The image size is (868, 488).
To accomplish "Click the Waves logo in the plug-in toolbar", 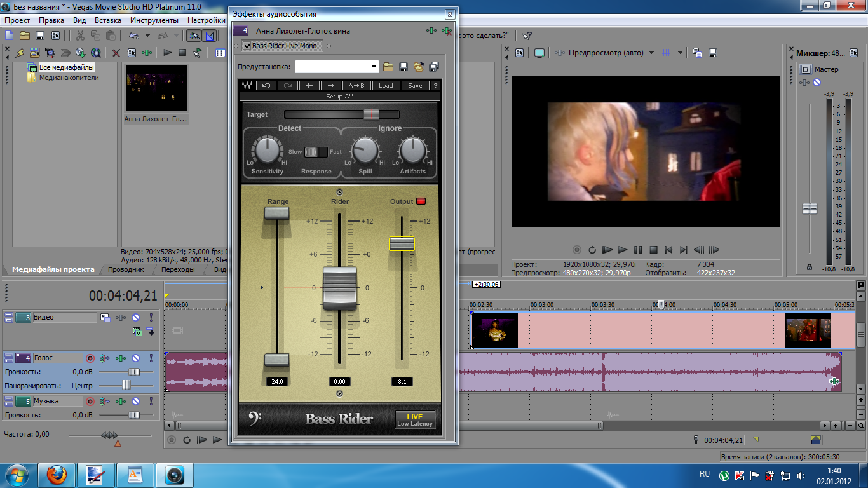I will point(247,86).
